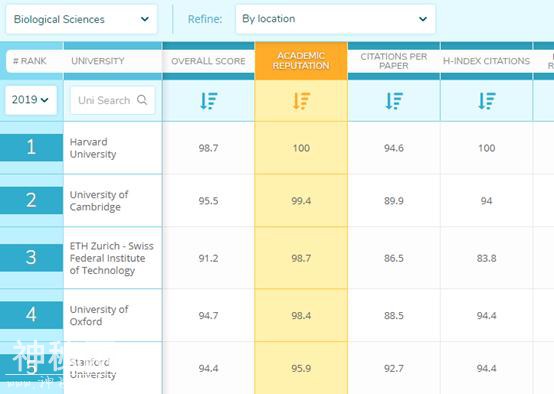The height and width of the screenshot is (394, 554).
Task: Click rank 1 badge
Action: click(31, 147)
